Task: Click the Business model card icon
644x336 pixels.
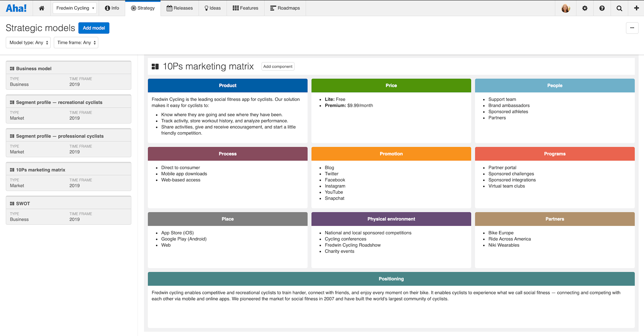Action: 12,68
